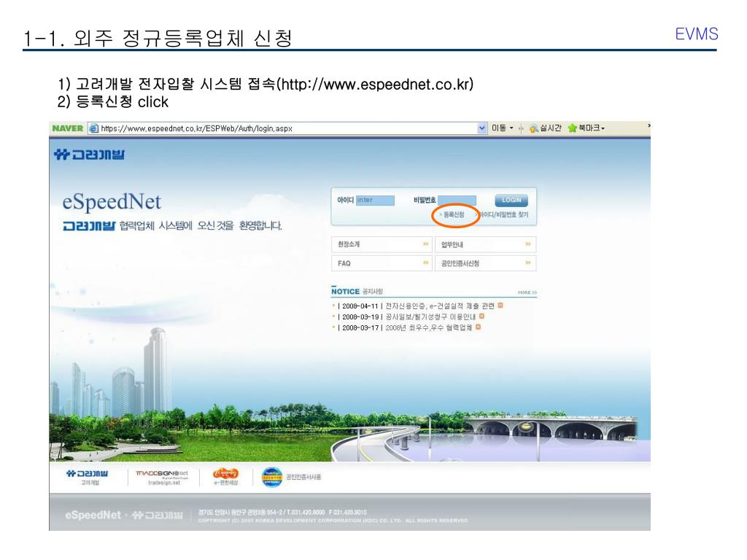Click the eSpeedNet logo in gray footer
Screen dimensions: 747x560
(x=93, y=515)
